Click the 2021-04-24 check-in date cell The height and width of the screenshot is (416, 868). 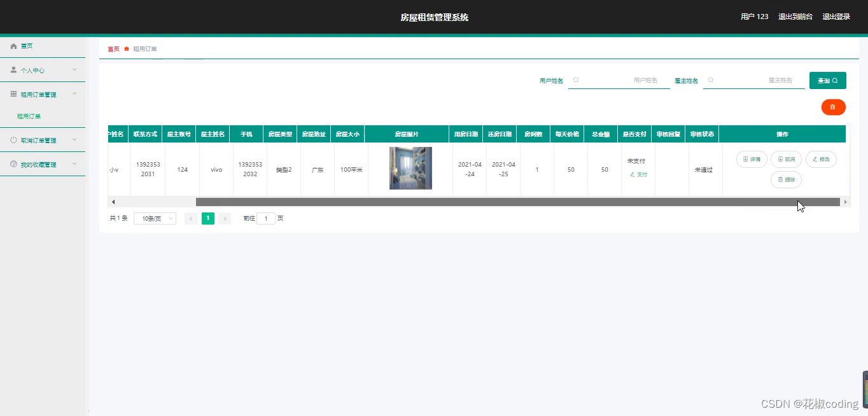pos(470,169)
